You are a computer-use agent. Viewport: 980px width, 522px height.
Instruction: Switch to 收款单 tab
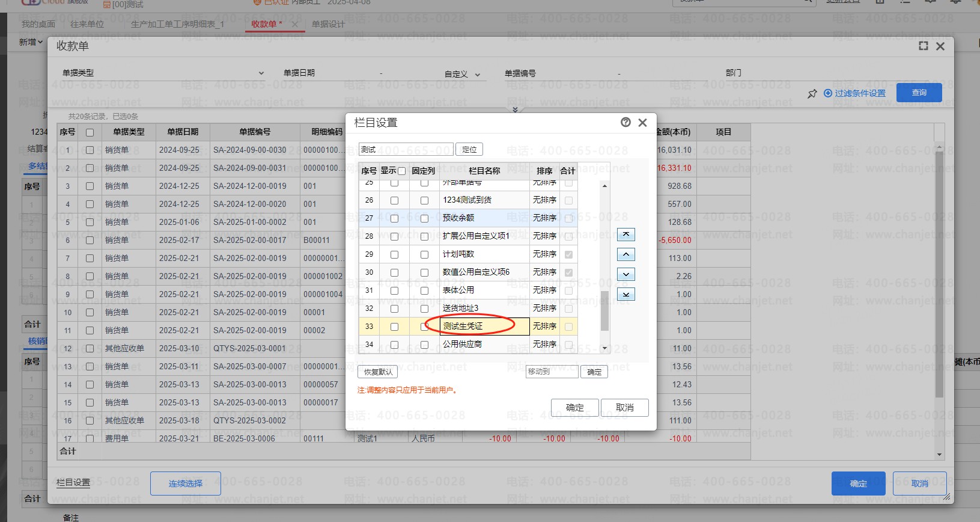click(264, 24)
